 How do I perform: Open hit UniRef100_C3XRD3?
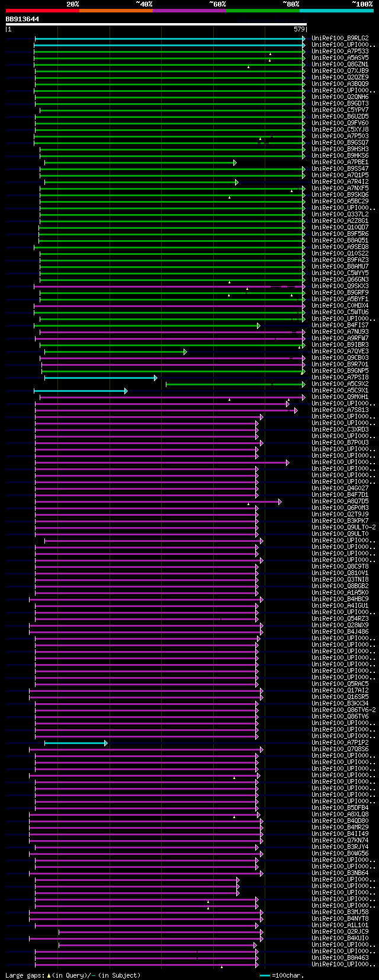[340, 430]
